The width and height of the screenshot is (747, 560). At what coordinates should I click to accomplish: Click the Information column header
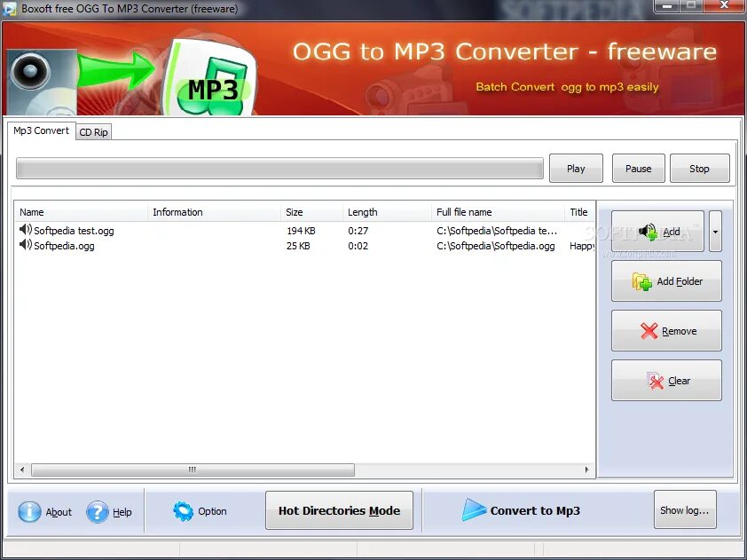click(214, 212)
